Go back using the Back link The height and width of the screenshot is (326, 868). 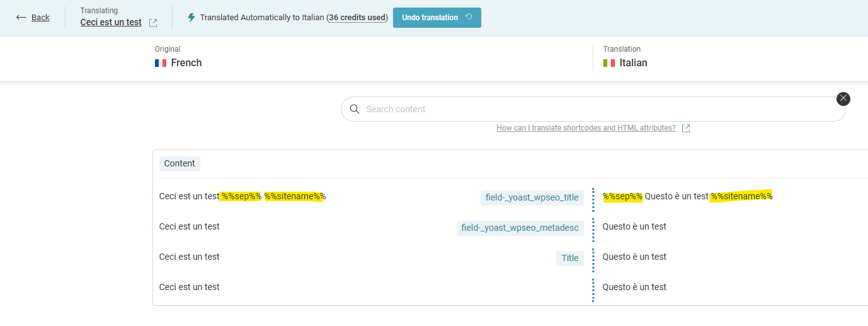(x=40, y=18)
